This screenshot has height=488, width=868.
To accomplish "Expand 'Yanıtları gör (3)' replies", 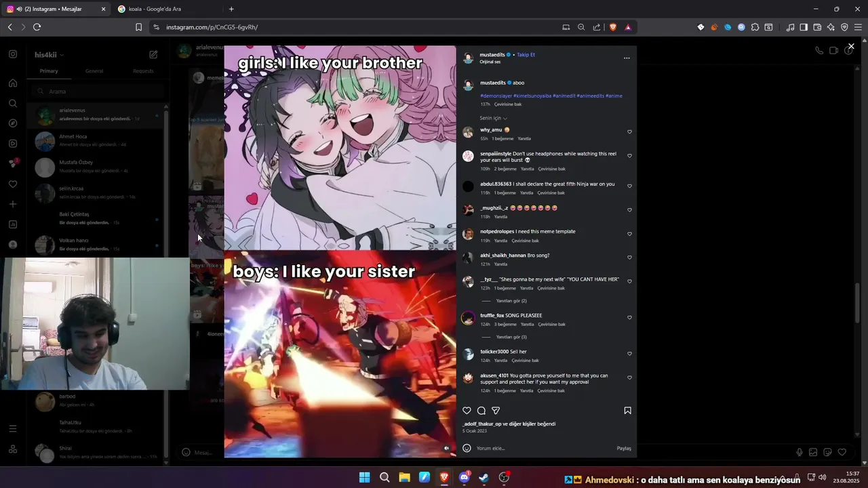I will 511,337.
